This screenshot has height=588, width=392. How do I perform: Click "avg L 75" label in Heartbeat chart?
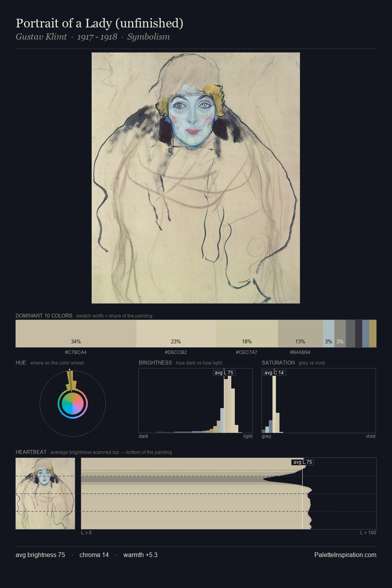[x=303, y=462]
